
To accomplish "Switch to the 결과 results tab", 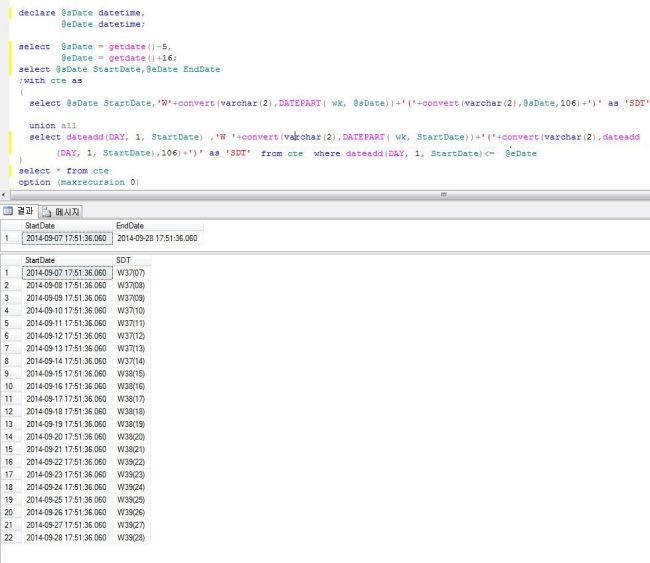I will tap(19, 211).
